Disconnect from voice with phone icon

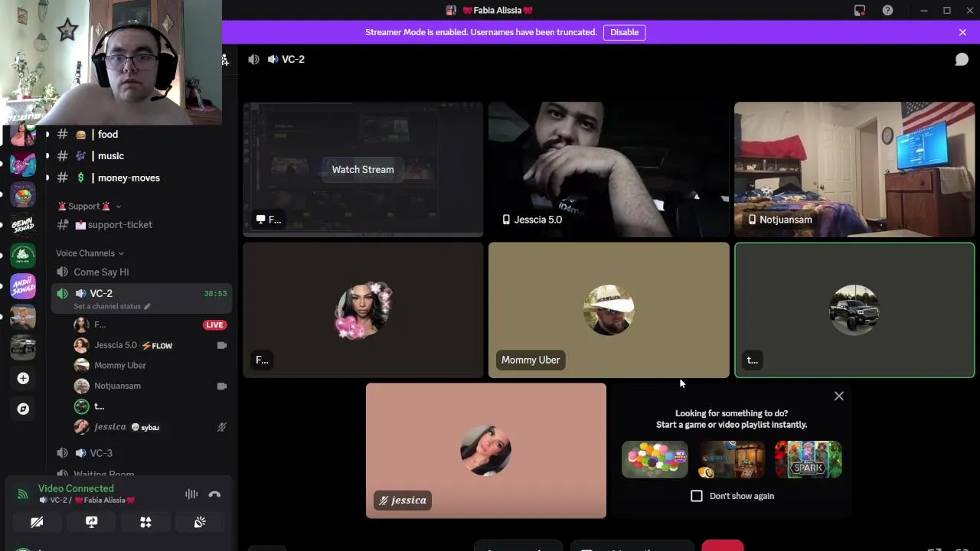coord(214,494)
